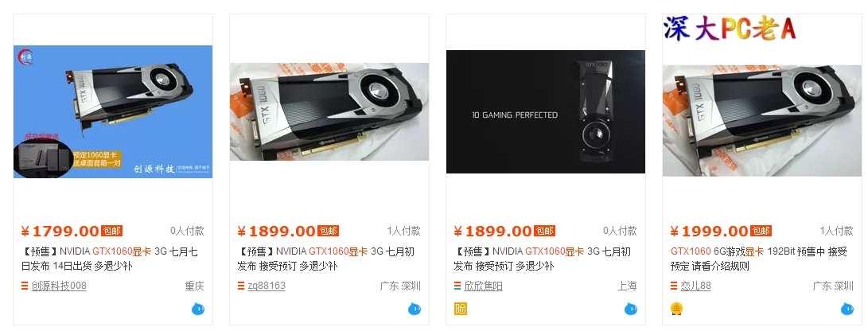Image resolution: width=868 pixels, height=335 pixels.
Task: View the zq88163 GTX 1060 card photo
Action: point(329,112)
